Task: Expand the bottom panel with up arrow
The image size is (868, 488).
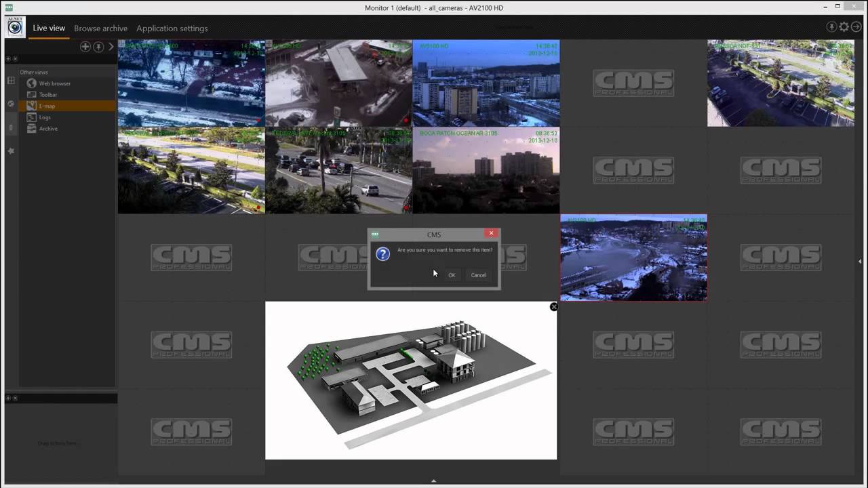Action: [x=433, y=481]
